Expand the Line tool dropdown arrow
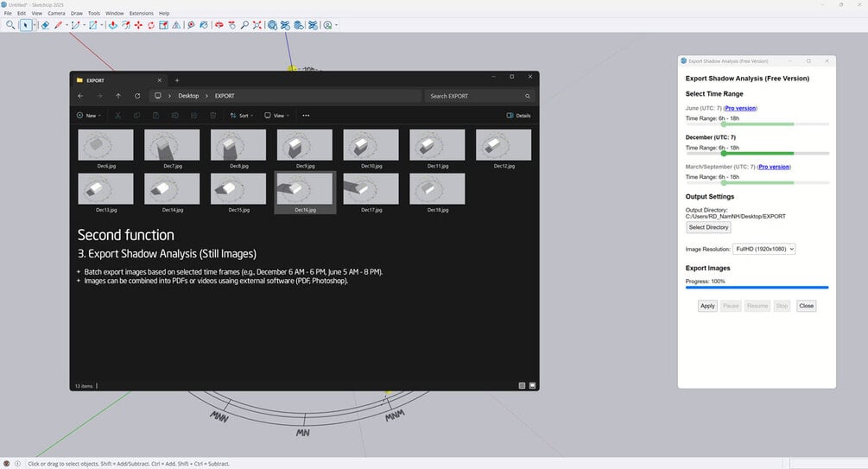Screen dimensions: 868x469 tap(67, 25)
